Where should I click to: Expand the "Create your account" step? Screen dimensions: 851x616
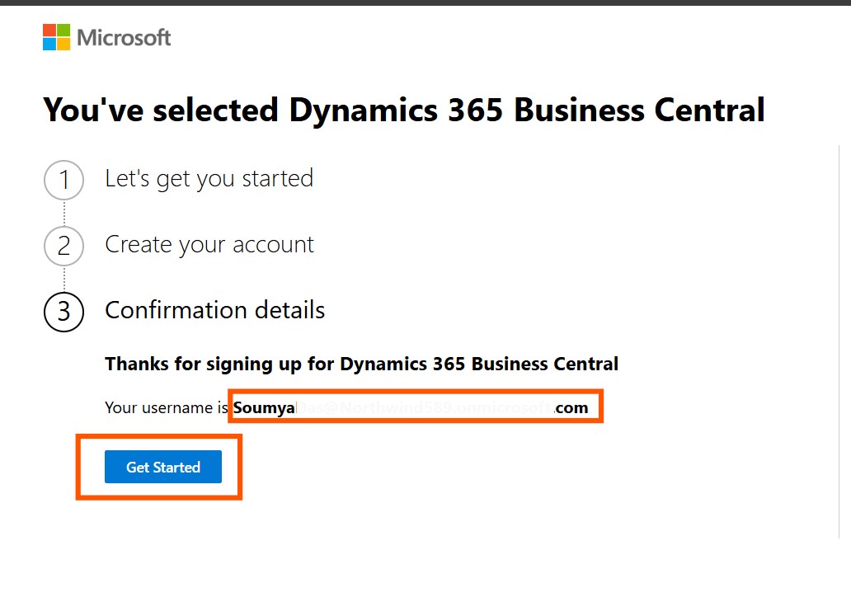(x=209, y=245)
